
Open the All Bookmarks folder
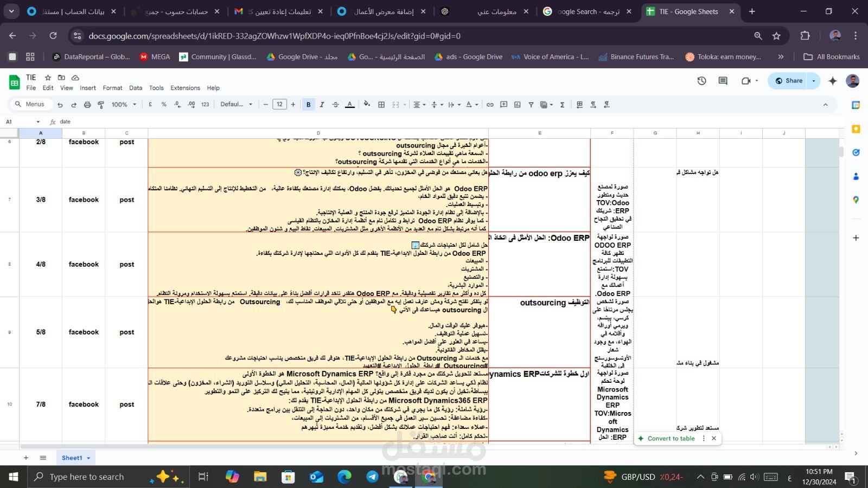pos(832,56)
